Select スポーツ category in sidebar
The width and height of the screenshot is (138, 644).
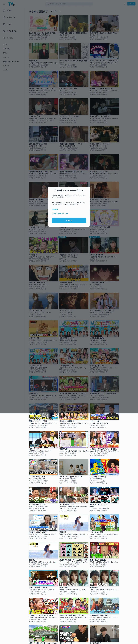pyautogui.click(x=6, y=66)
